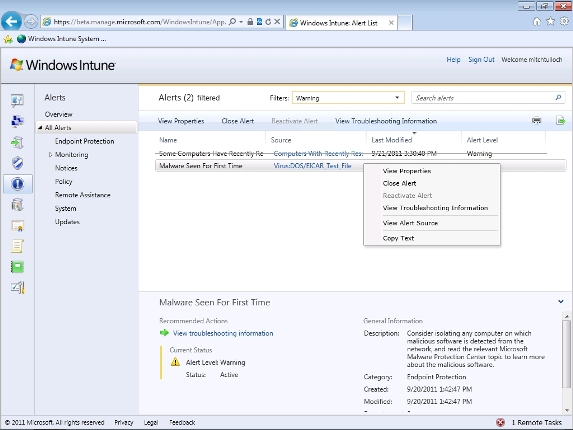Open Endpoint Protection shield icon in sidebar

(17, 163)
